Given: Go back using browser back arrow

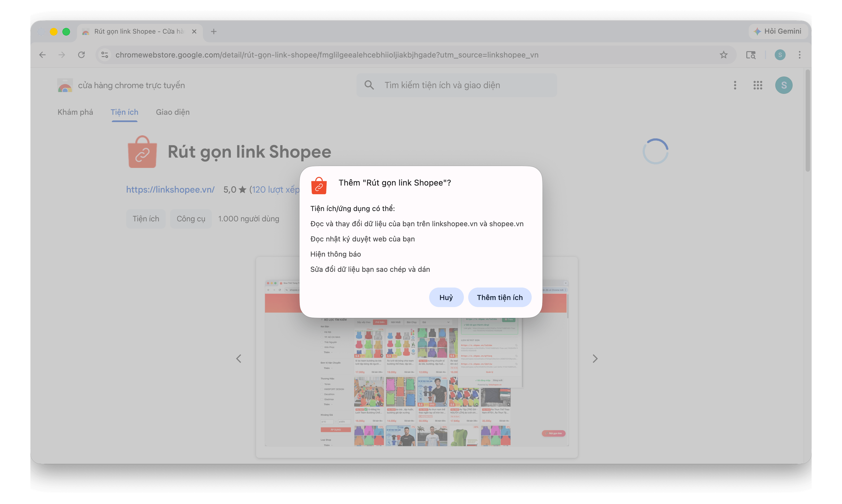Looking at the screenshot, I should 42,55.
